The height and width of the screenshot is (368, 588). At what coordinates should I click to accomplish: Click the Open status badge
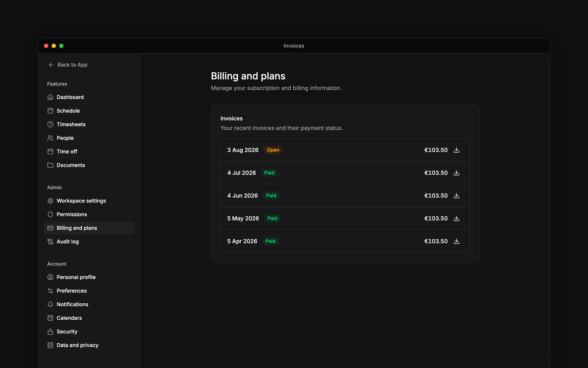[273, 150]
